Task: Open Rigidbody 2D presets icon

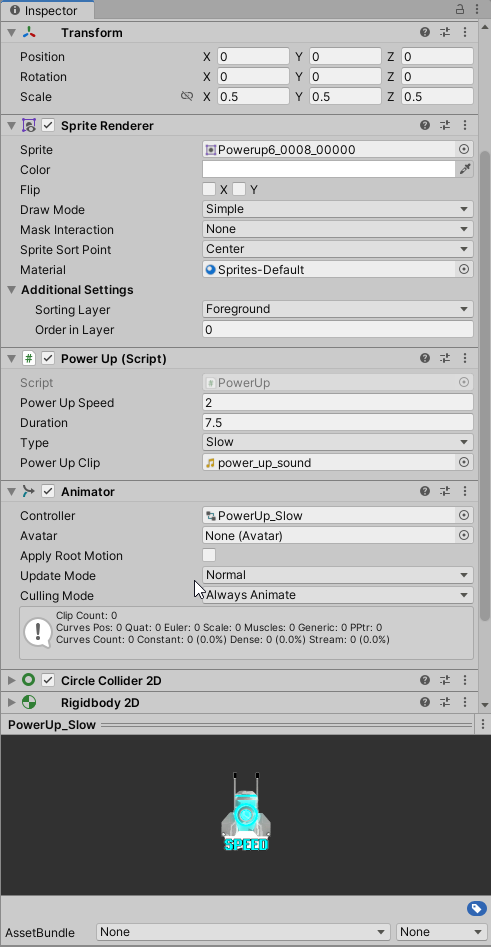Action: pyautogui.click(x=445, y=703)
